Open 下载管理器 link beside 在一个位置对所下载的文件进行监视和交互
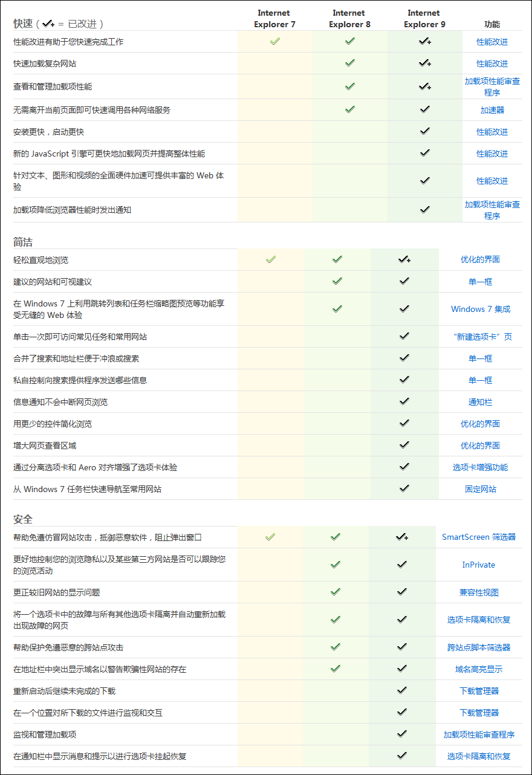The image size is (532, 775). pyautogui.click(x=479, y=713)
